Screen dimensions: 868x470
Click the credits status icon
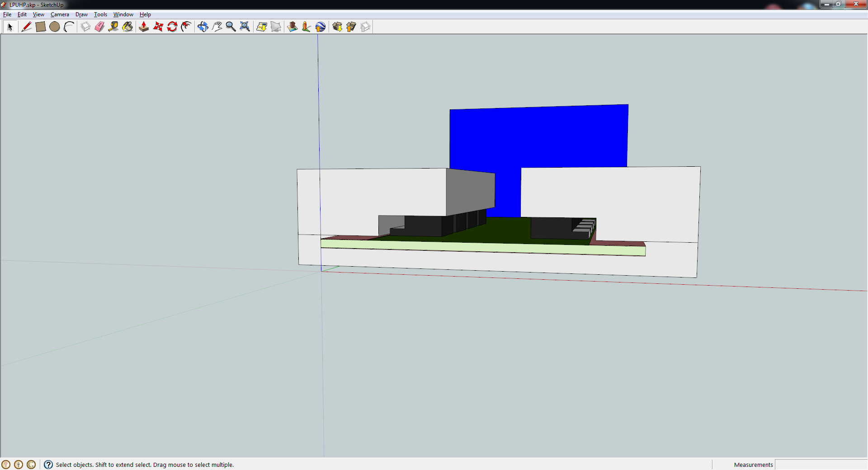[19, 465]
